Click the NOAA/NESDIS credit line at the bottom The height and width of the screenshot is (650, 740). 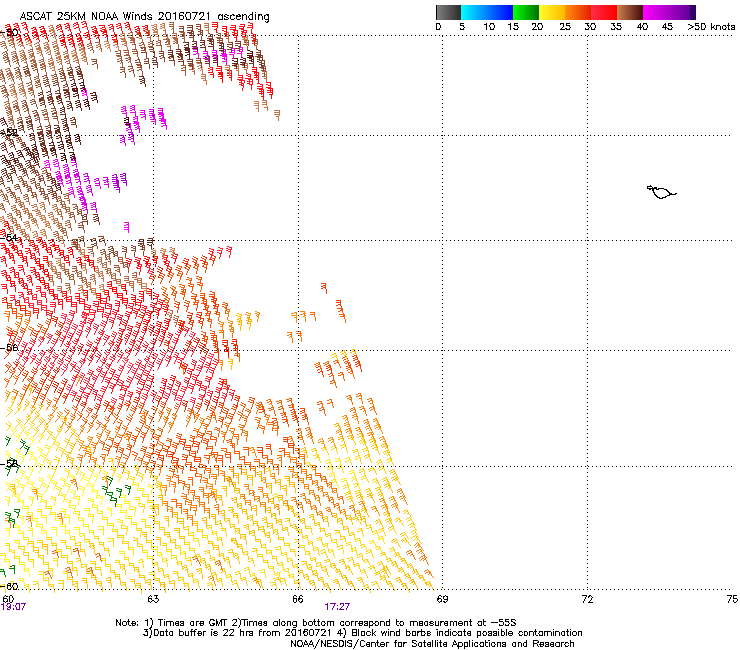(432, 644)
